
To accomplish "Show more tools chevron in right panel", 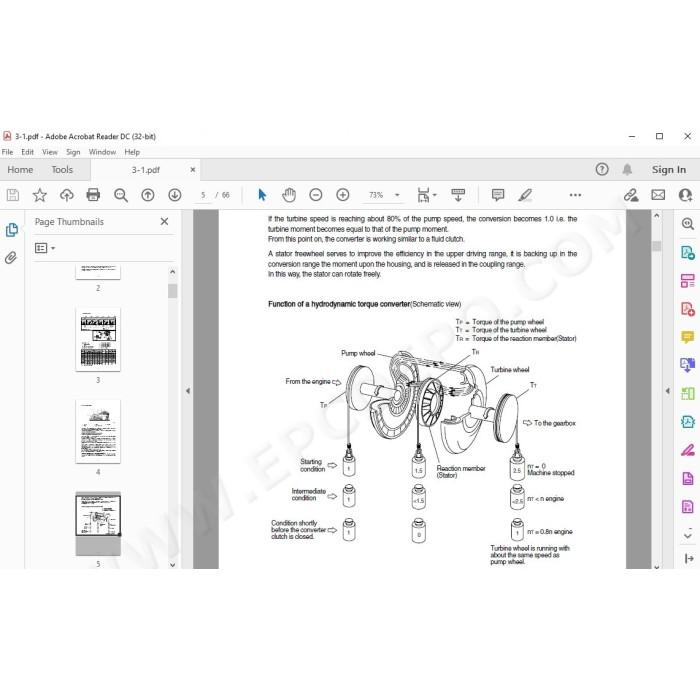I will pyautogui.click(x=688, y=534).
